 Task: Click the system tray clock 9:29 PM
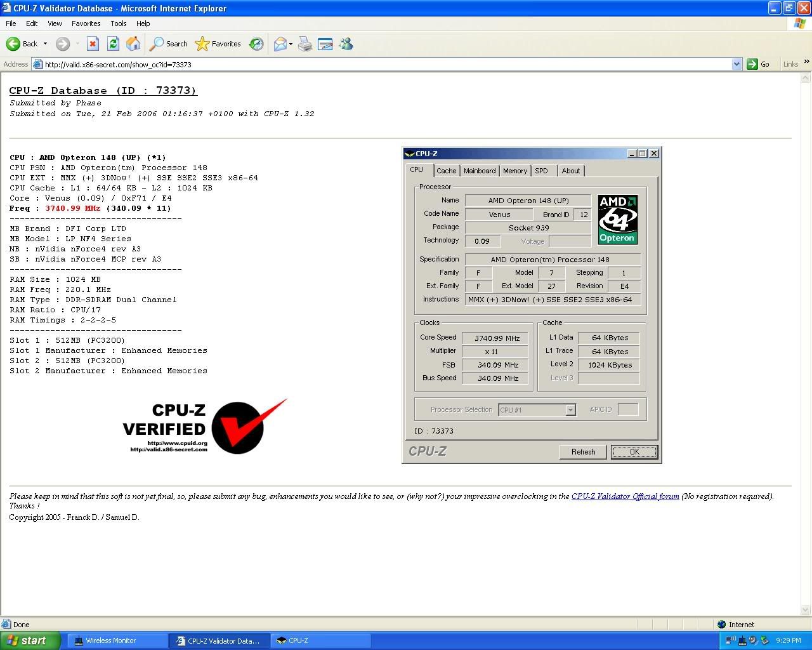click(x=788, y=641)
